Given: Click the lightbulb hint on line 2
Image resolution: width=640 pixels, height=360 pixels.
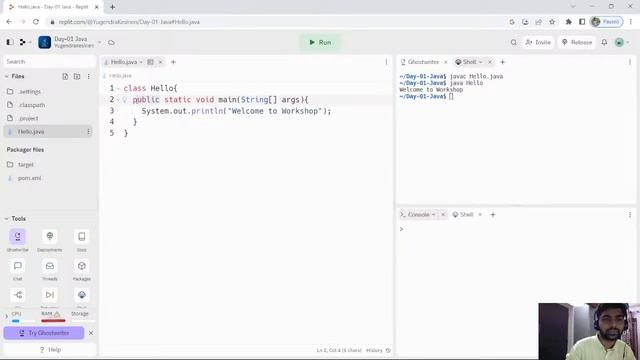Looking at the screenshot, I should point(125,100).
